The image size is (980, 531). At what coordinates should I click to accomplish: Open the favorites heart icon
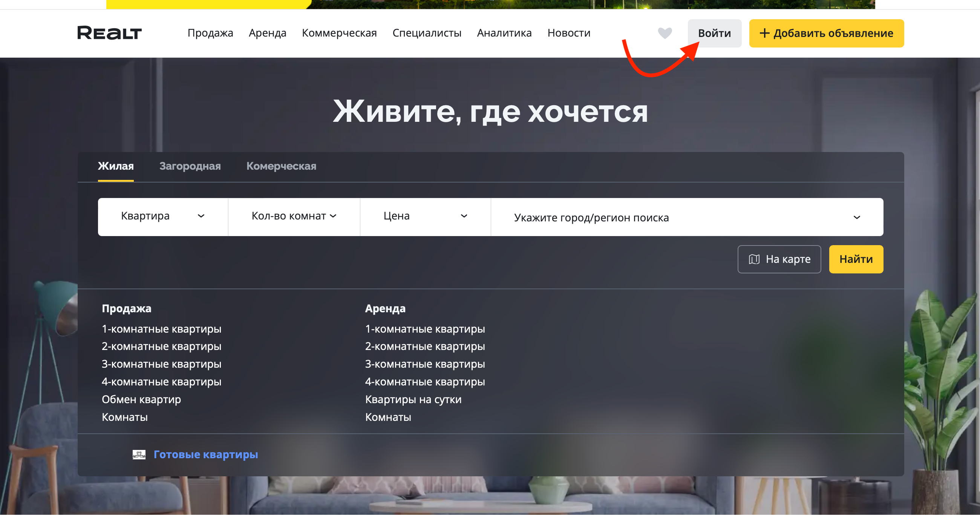coord(665,33)
